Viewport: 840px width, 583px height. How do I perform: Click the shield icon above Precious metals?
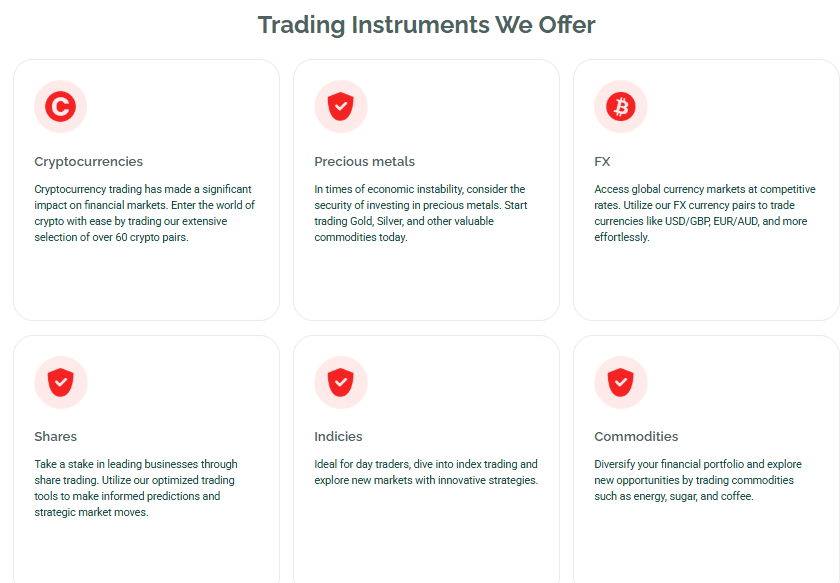tap(340, 106)
